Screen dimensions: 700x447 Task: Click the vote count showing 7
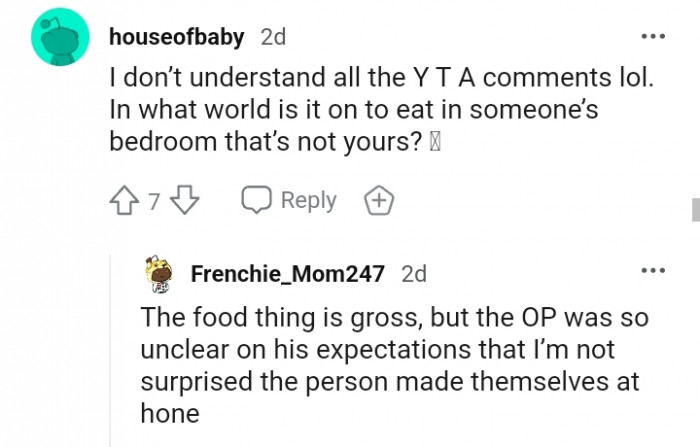(x=154, y=201)
